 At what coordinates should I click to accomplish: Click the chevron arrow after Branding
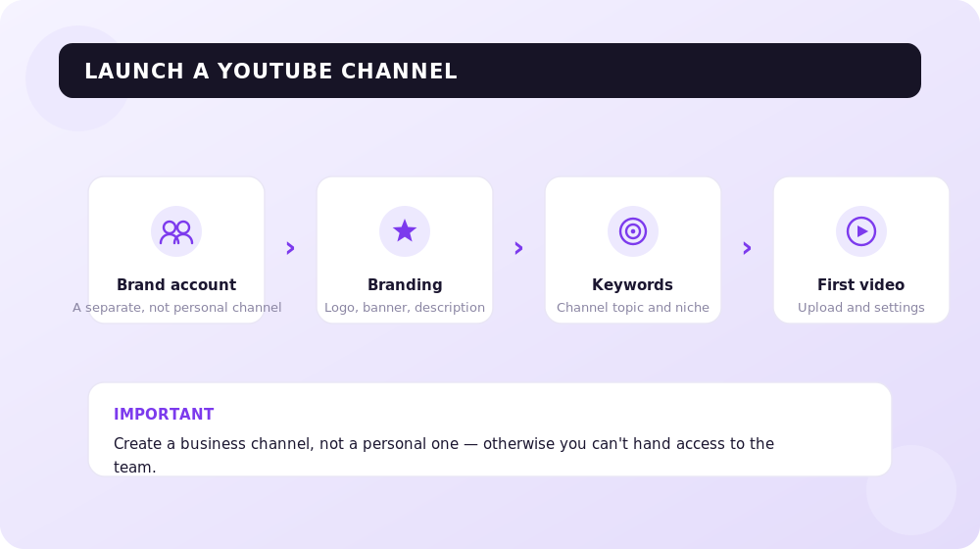pyautogui.click(x=518, y=248)
